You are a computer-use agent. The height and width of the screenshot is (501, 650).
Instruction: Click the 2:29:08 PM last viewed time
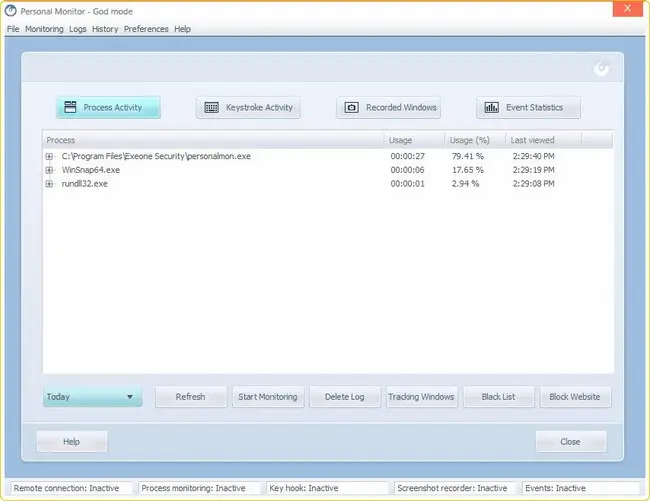(534, 184)
